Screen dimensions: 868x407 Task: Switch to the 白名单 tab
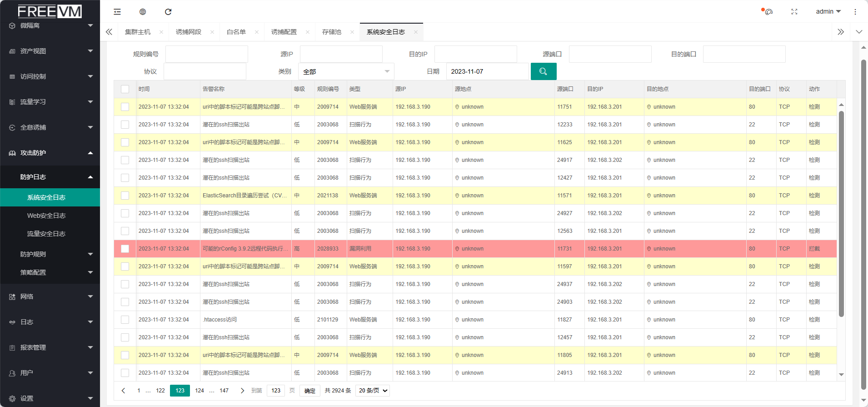236,32
